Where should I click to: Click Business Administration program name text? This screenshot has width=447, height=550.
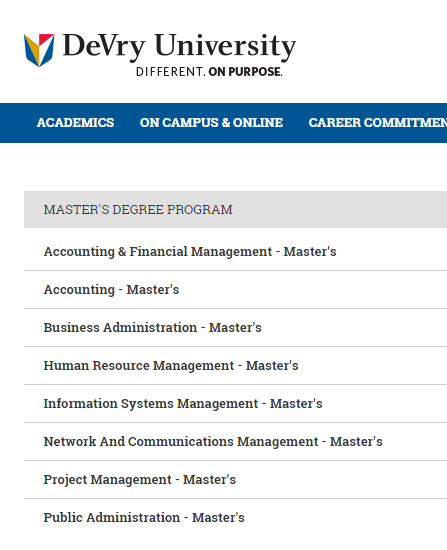120,328
